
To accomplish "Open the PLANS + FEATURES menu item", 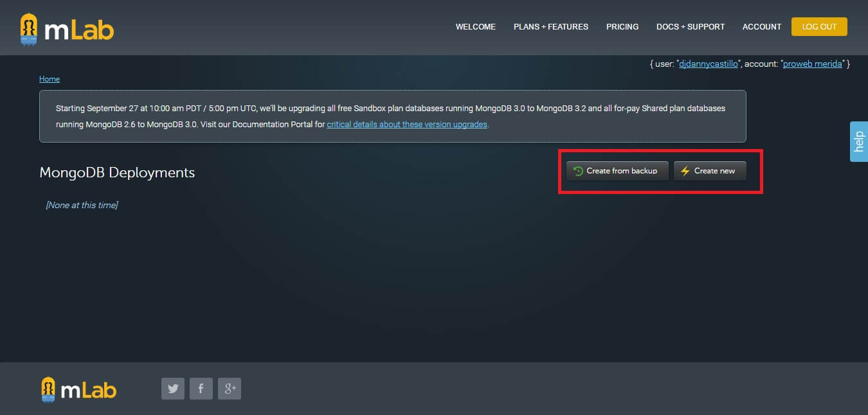I will tap(551, 27).
